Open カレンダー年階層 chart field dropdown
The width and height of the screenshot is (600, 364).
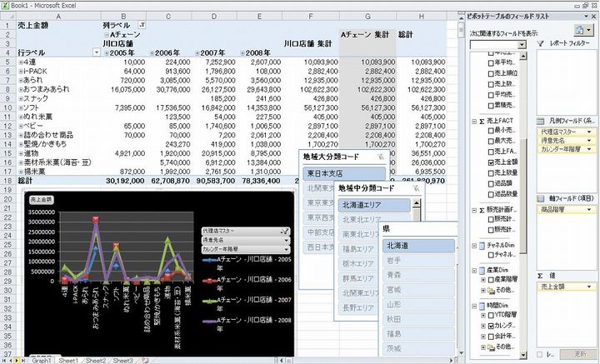(x=286, y=249)
